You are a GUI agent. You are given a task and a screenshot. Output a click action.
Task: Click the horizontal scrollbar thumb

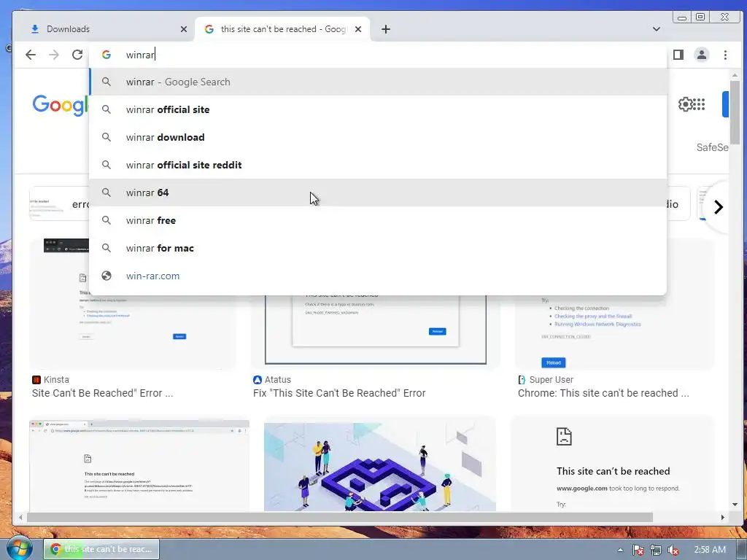(x=340, y=517)
